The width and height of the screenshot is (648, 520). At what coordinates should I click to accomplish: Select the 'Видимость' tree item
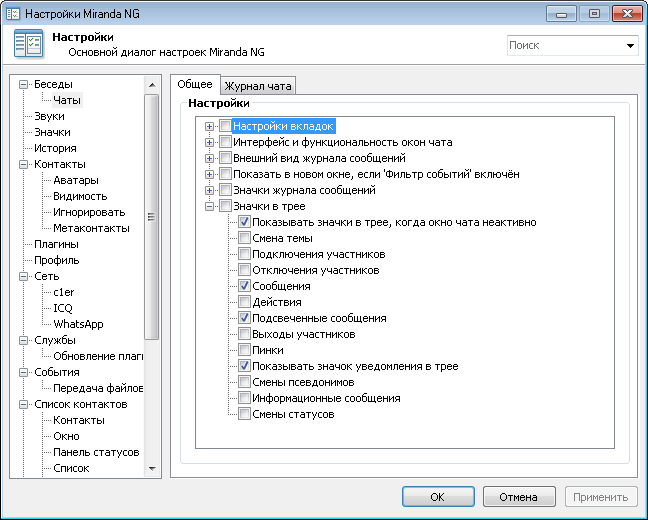click(x=80, y=196)
